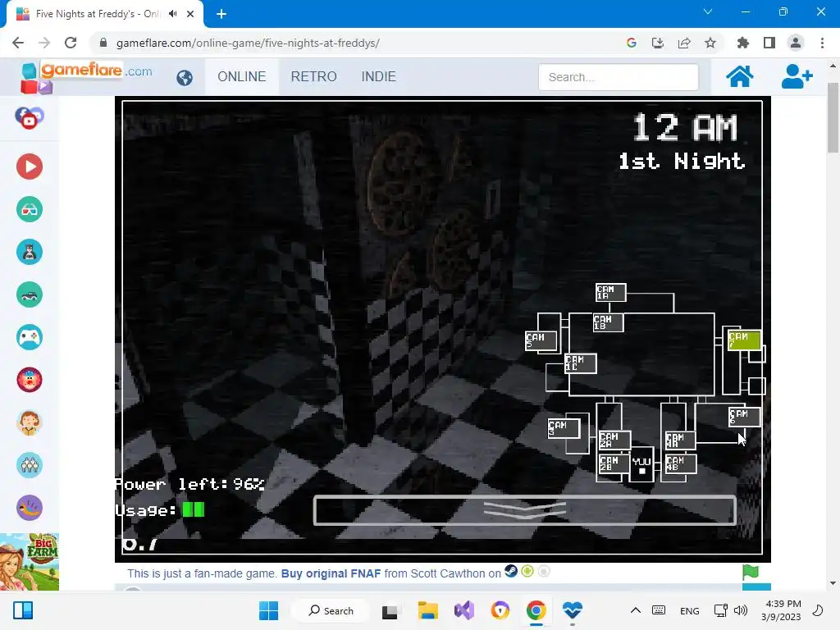Close the Five Nights at Freddy's tab
The height and width of the screenshot is (630, 840).
190,14
